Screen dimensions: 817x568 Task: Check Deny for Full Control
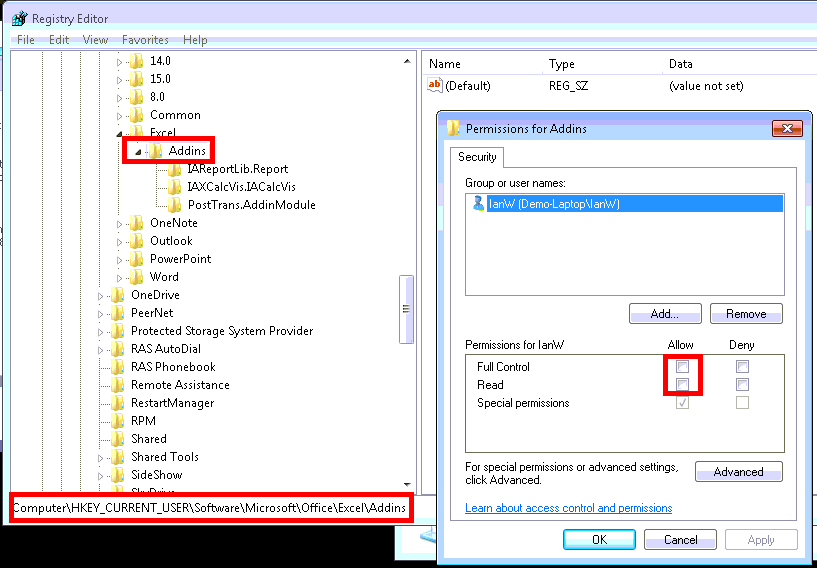click(x=742, y=366)
